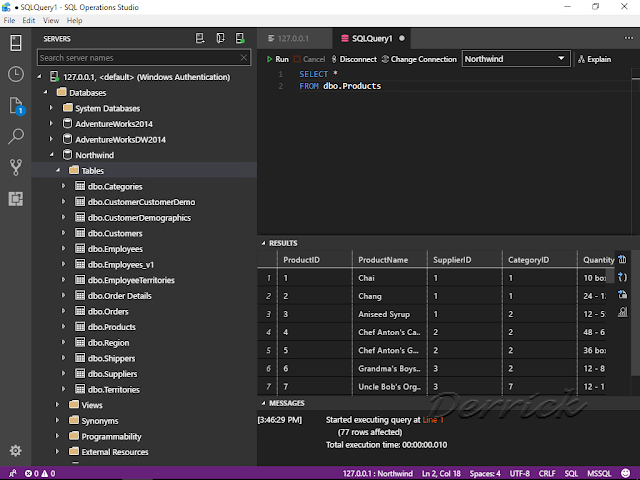
Task: Collapse the Tables folder
Action: pyautogui.click(x=58, y=170)
